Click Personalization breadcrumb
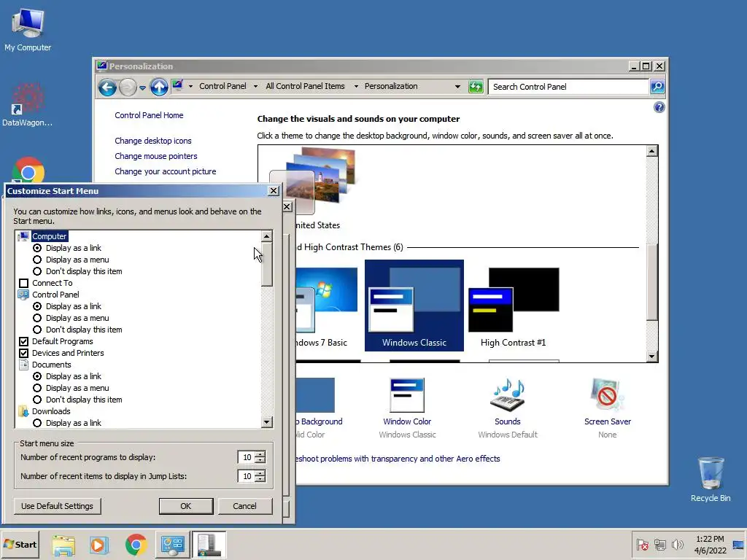Image resolution: width=747 pixels, height=560 pixels. 391,86
